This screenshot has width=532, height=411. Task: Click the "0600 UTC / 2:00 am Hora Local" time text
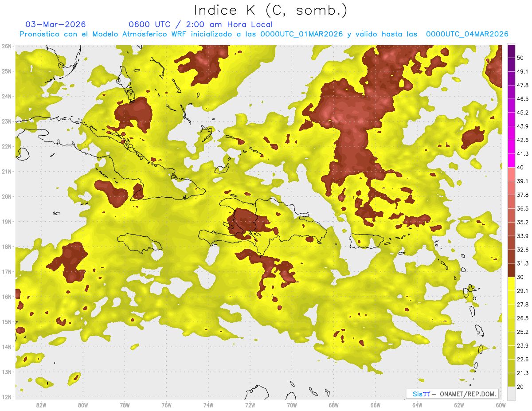click(200, 24)
